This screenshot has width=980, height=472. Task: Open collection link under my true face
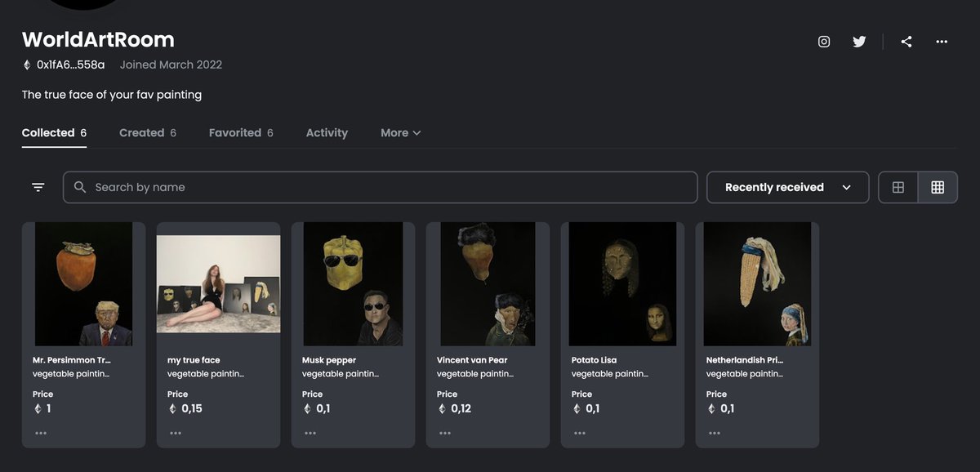click(206, 374)
